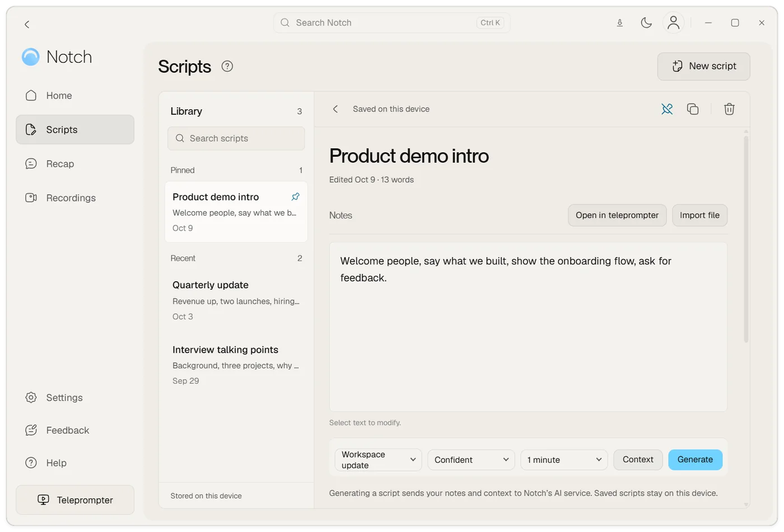Open Settings in the sidebar
784x532 pixels.
tap(75, 398)
